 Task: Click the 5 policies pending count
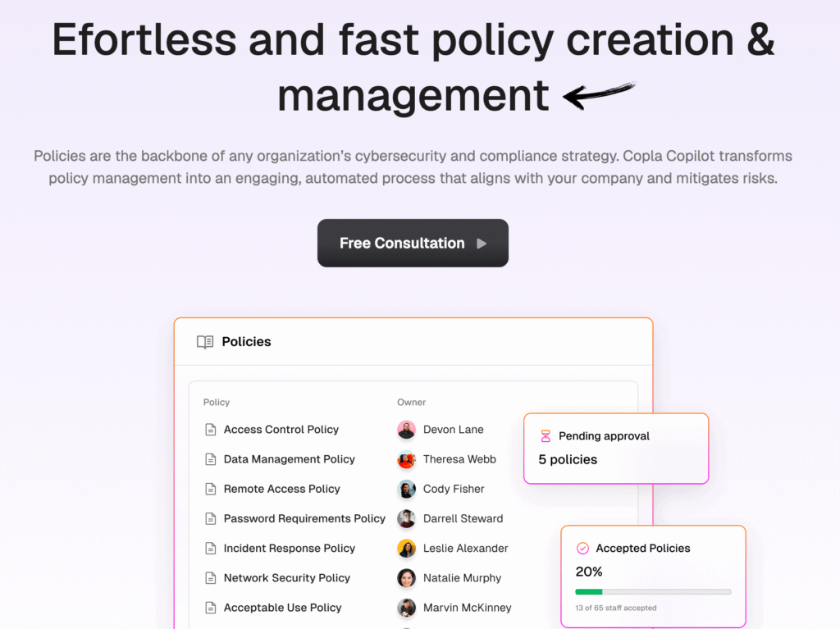(568, 459)
